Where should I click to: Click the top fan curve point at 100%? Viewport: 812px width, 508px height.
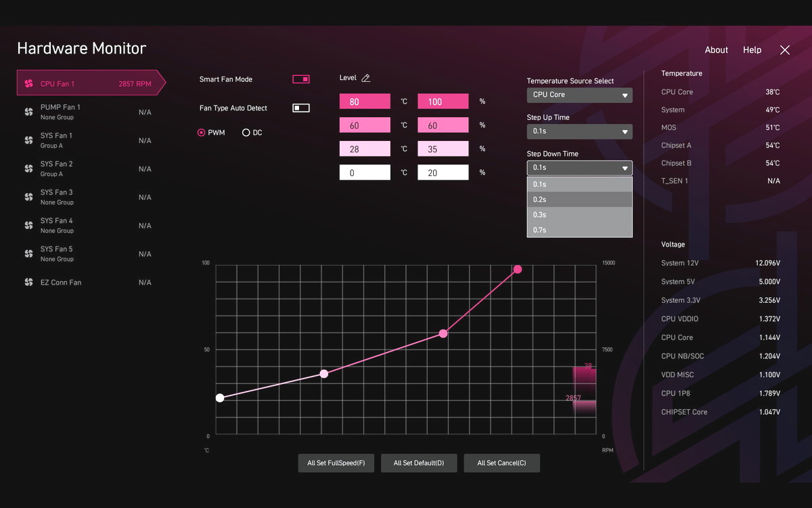pyautogui.click(x=518, y=270)
